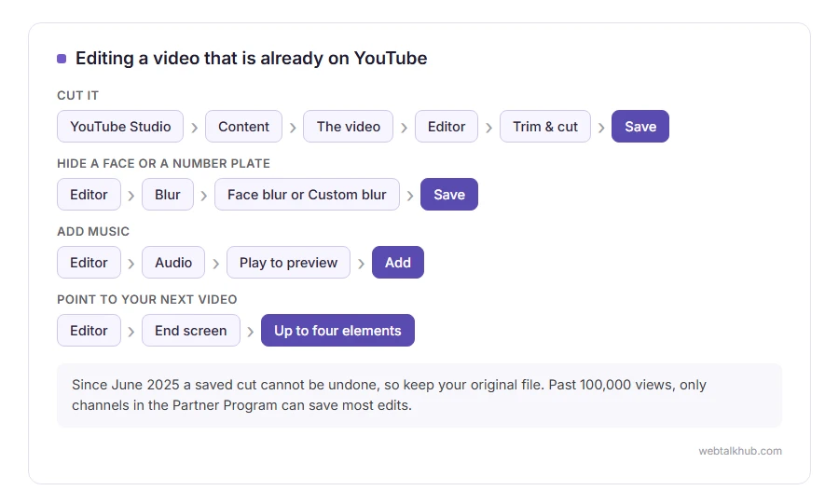The width and height of the screenshot is (839, 504).
Task: Click Editor chip in the Cut It row
Action: point(447,127)
